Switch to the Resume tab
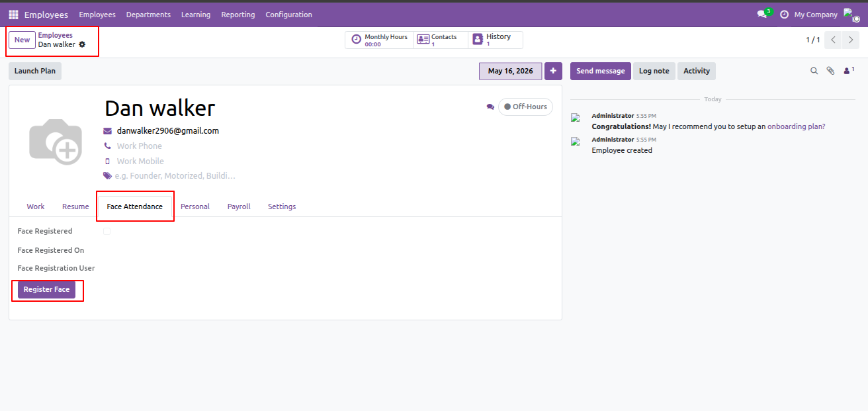This screenshot has height=411, width=868. click(x=75, y=206)
